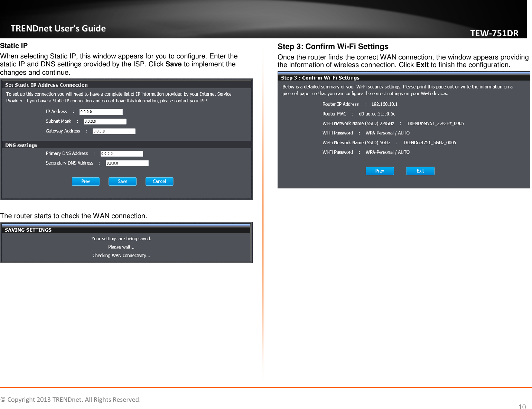Select the router MAC d0:ae:ec:51:c0:5c

coord(377,114)
